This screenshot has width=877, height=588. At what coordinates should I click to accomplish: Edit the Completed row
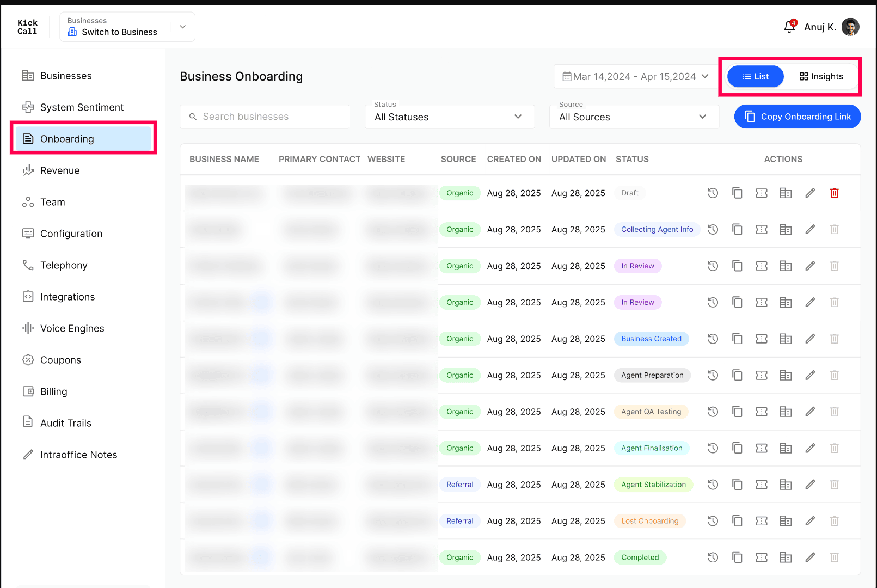810,558
